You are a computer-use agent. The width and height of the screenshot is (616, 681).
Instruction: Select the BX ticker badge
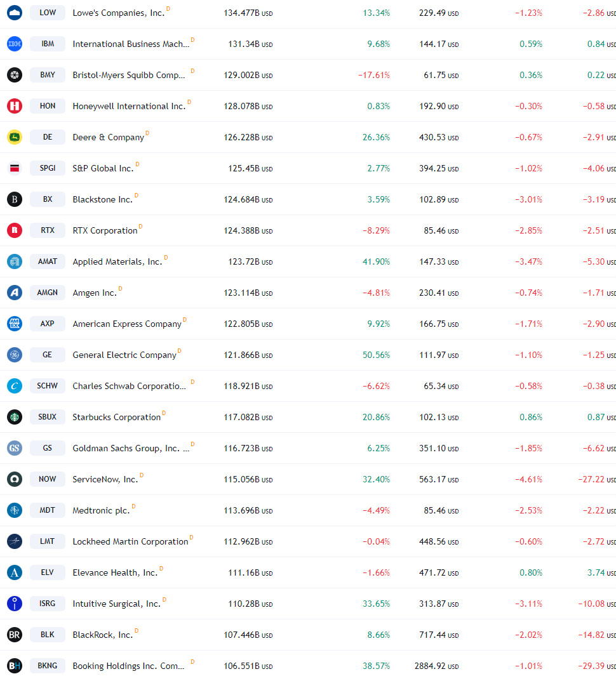click(48, 199)
